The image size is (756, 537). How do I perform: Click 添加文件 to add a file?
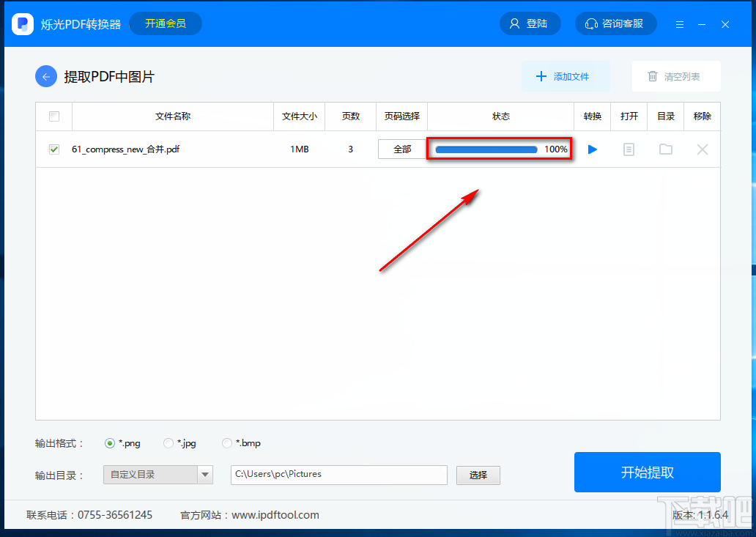[x=566, y=76]
